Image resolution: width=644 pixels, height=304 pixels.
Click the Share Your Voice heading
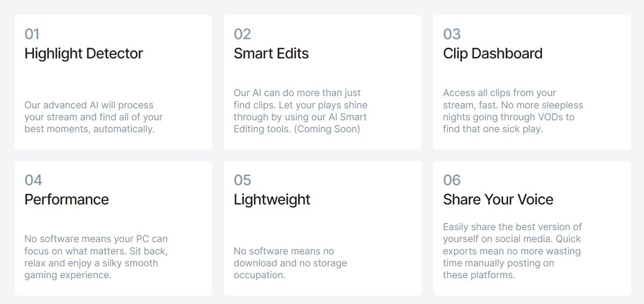[x=498, y=199]
